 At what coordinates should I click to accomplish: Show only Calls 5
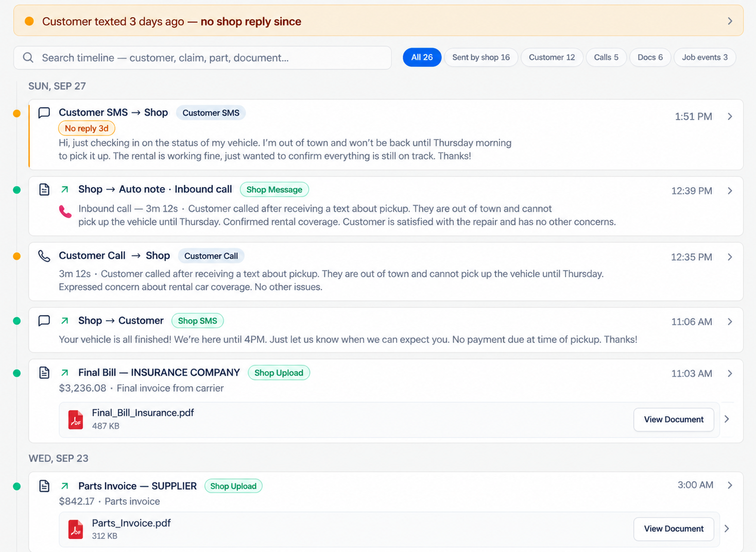606,57
